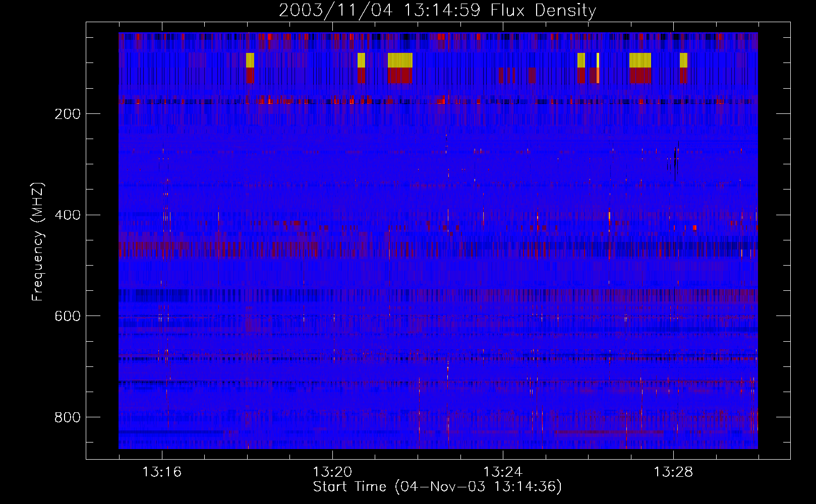Click the 400 frequency tick label
Image resolution: width=816 pixels, height=504 pixels.
[68, 215]
